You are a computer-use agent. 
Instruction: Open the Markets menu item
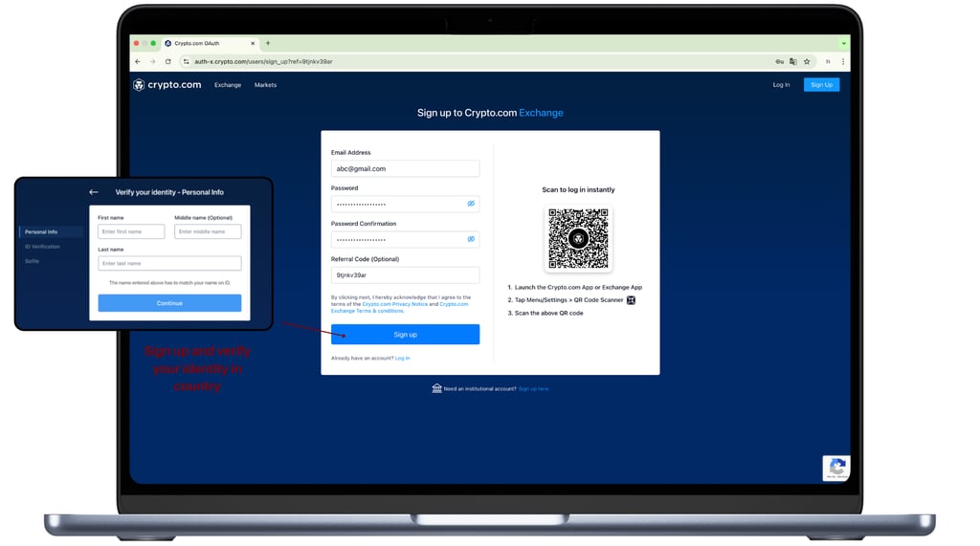tap(265, 85)
